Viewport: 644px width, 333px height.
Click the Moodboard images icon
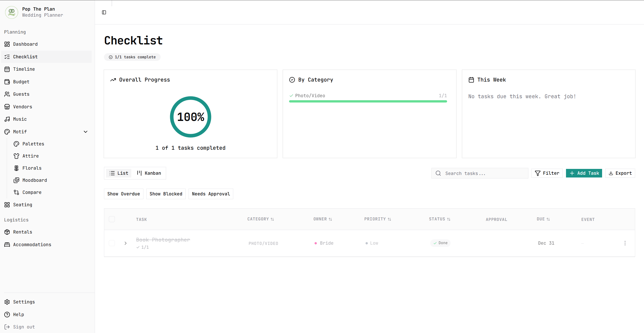(16, 180)
